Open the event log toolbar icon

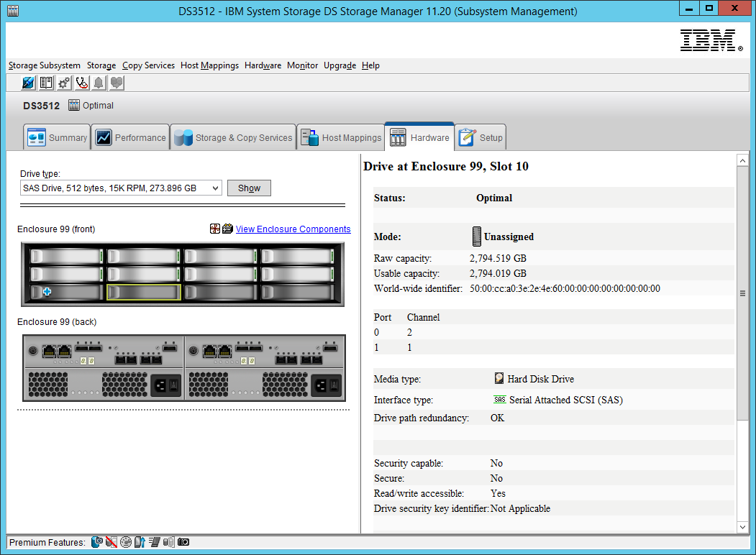click(45, 83)
